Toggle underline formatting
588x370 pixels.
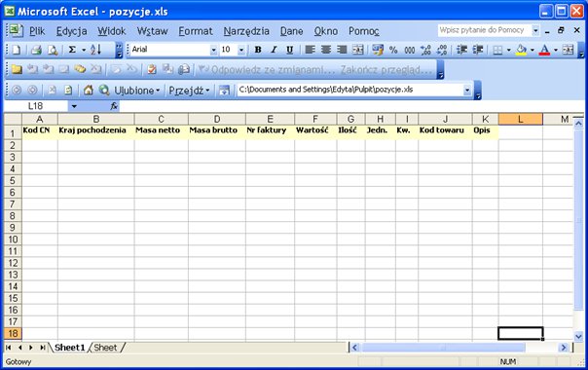pos(289,50)
